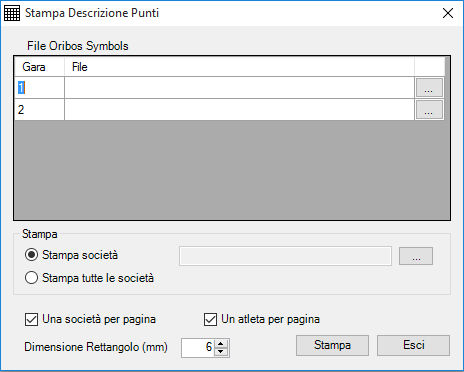Select the Gara 2 cell
This screenshot has width=464, height=372.
pos(39,110)
